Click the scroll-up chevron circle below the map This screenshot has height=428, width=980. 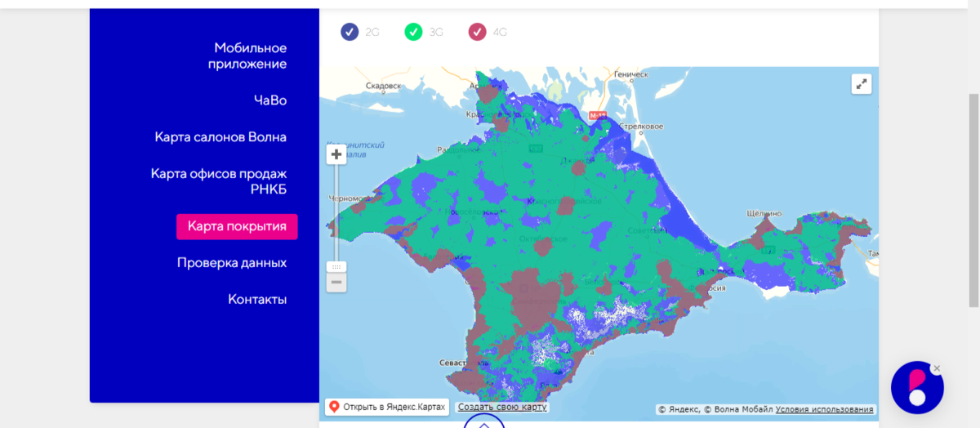coord(484,423)
